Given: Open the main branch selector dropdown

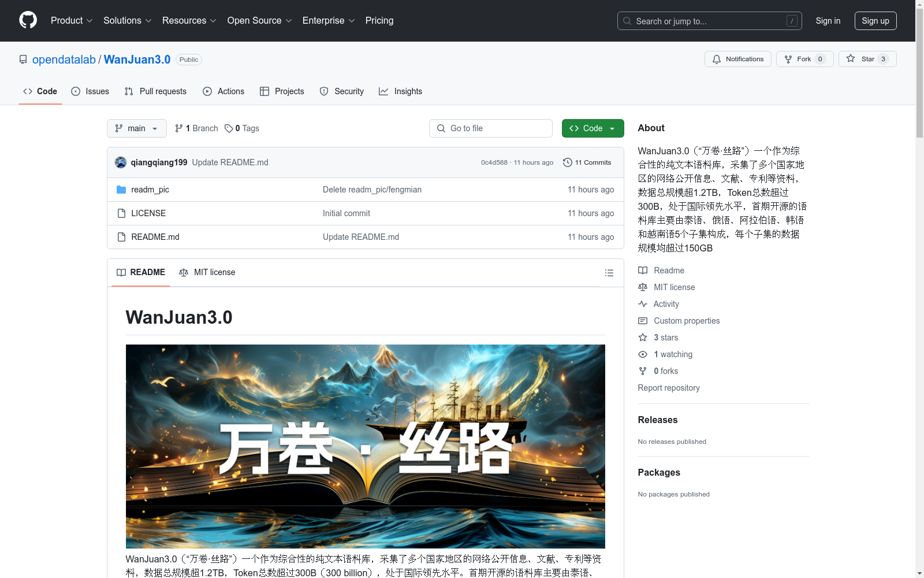Looking at the screenshot, I should tap(137, 128).
